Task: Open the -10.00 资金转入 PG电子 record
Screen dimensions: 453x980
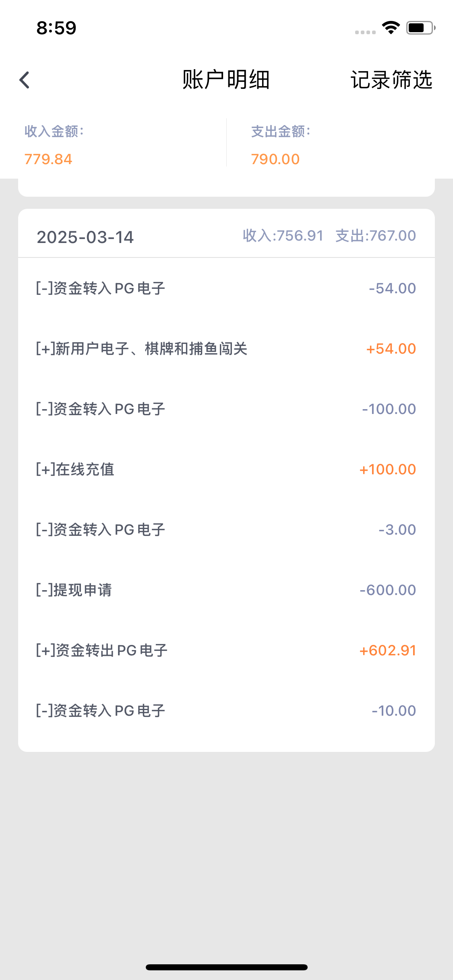Action: [226, 710]
